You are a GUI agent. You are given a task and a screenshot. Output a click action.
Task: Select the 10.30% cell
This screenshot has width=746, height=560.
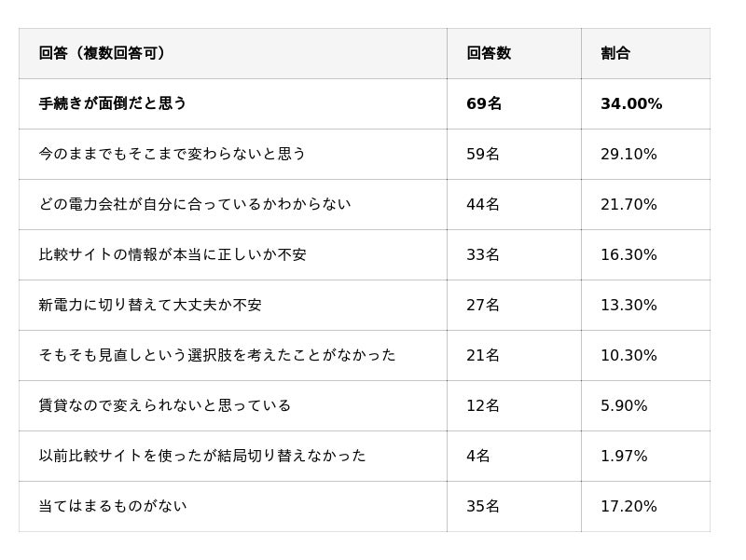pos(629,355)
